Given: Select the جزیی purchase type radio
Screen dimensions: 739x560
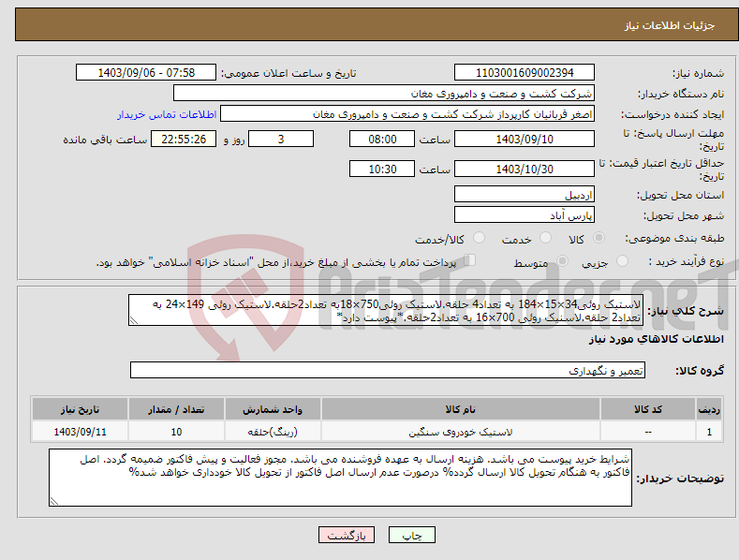Looking at the screenshot, I should [622, 260].
